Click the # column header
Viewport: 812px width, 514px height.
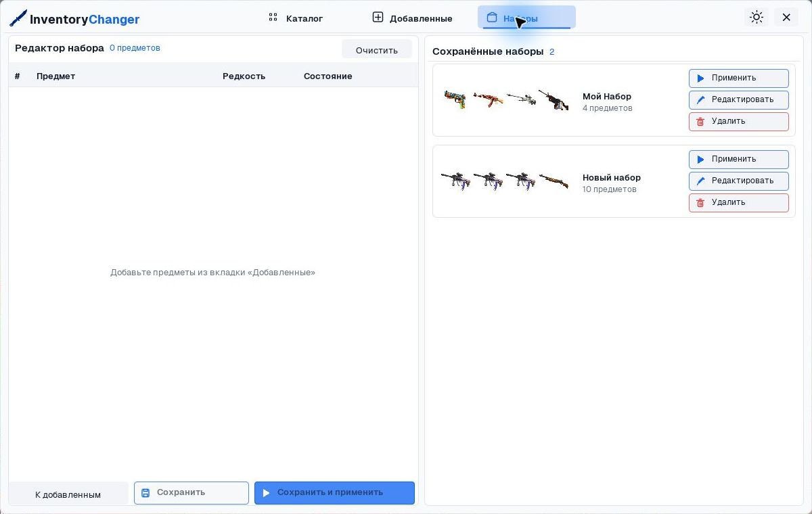[18, 76]
